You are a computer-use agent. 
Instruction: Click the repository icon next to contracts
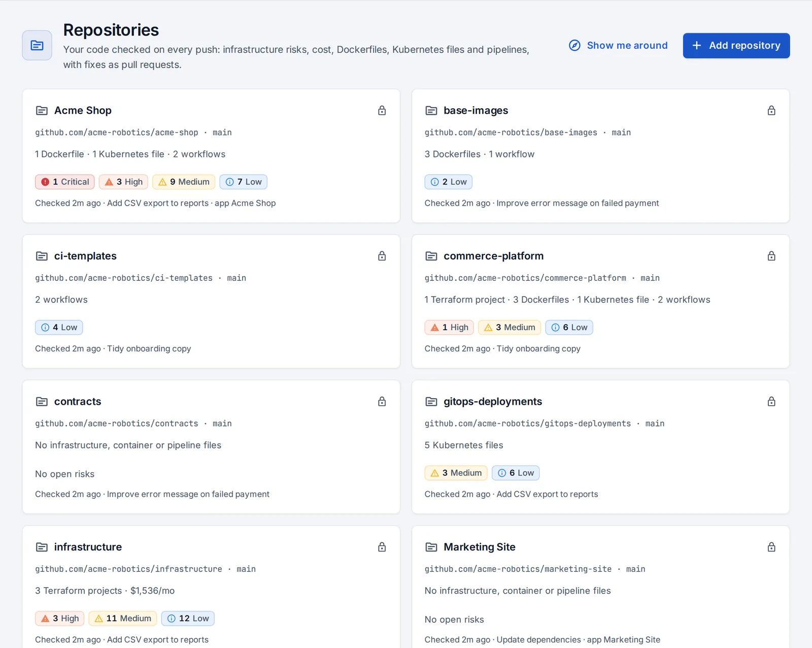point(42,402)
